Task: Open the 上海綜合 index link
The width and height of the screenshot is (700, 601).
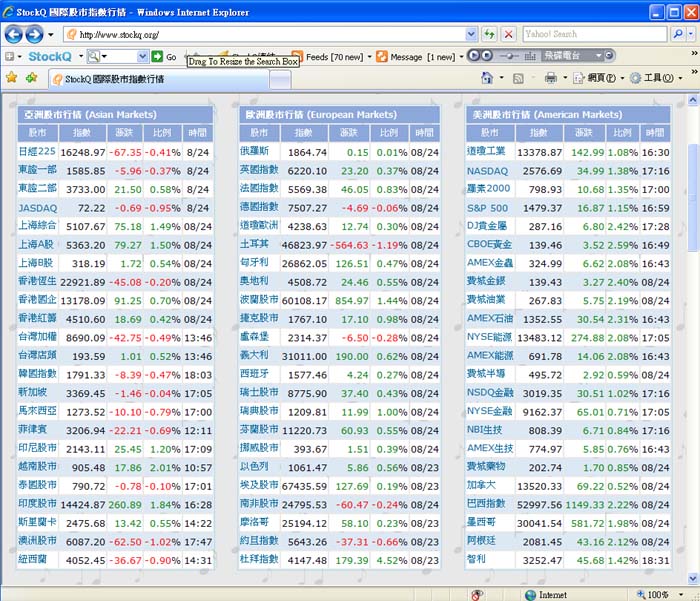Action: tap(38, 226)
